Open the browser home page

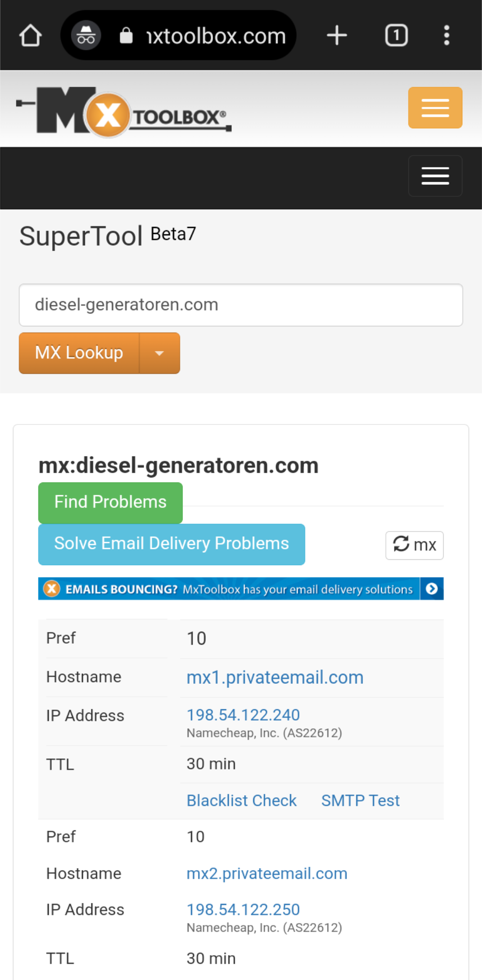pyautogui.click(x=30, y=35)
